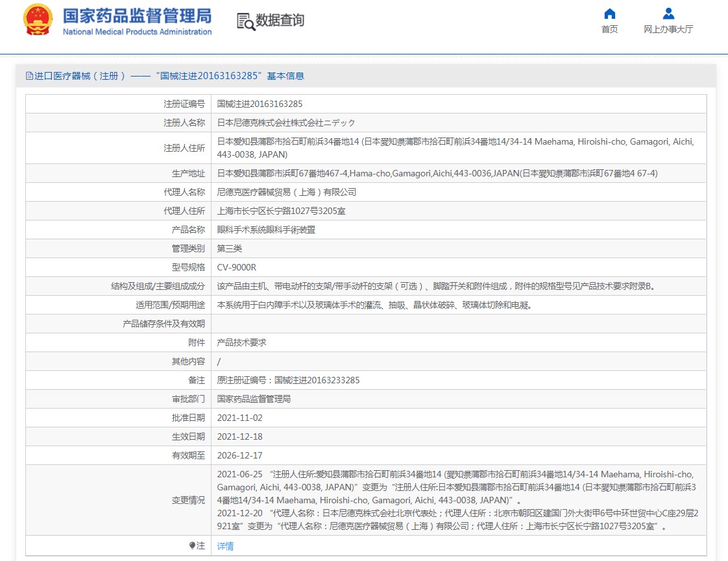
Task: Click 适用范围/预期用途 description value
Action: point(375,305)
